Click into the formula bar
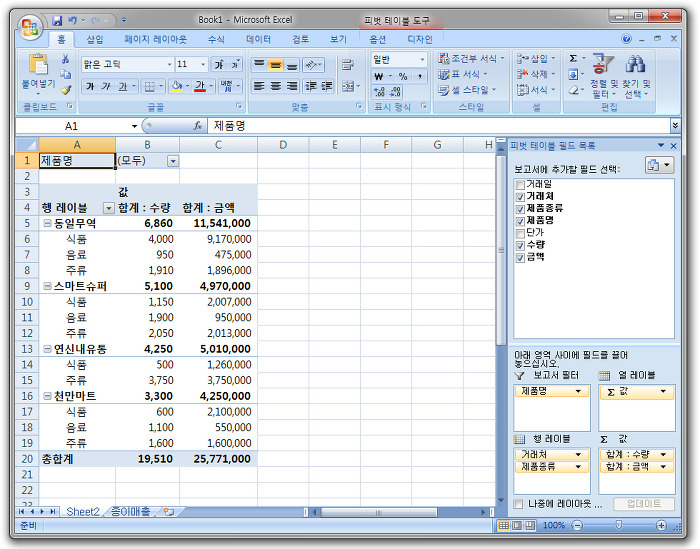 point(439,126)
